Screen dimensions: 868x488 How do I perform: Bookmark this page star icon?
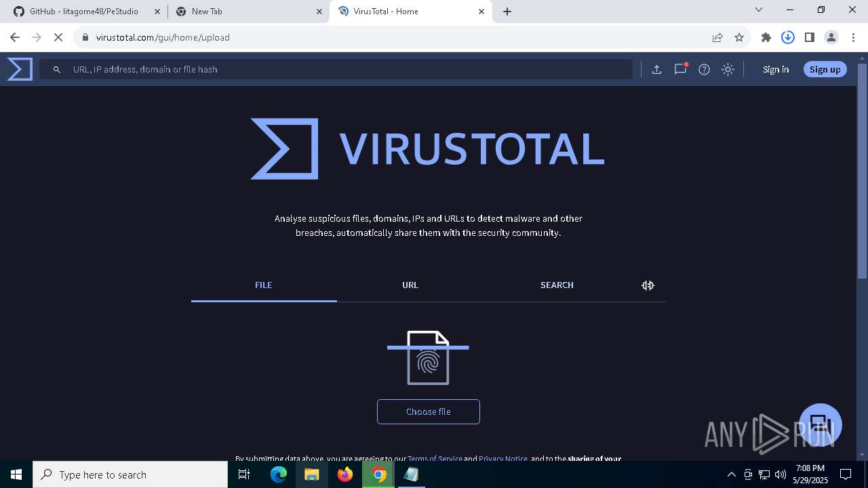click(x=739, y=37)
